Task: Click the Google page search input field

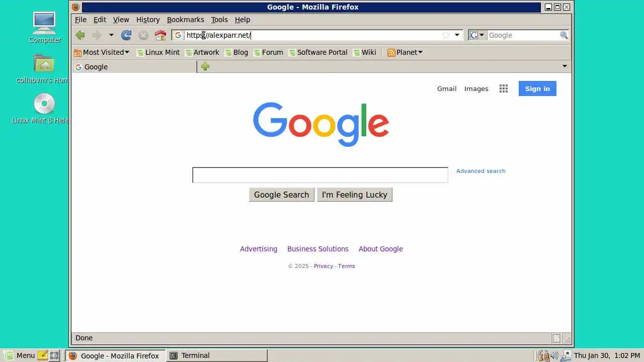Action: tap(320, 175)
